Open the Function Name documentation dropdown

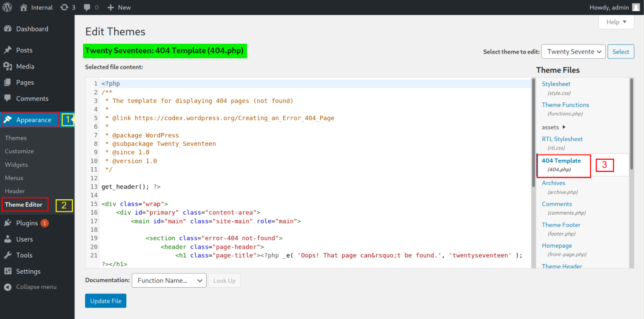point(169,281)
